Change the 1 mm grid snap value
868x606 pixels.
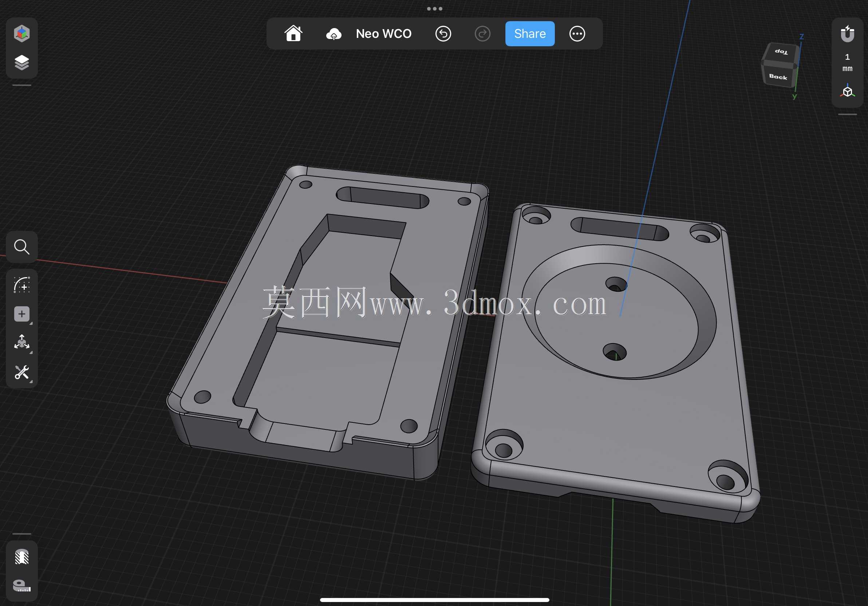point(847,62)
